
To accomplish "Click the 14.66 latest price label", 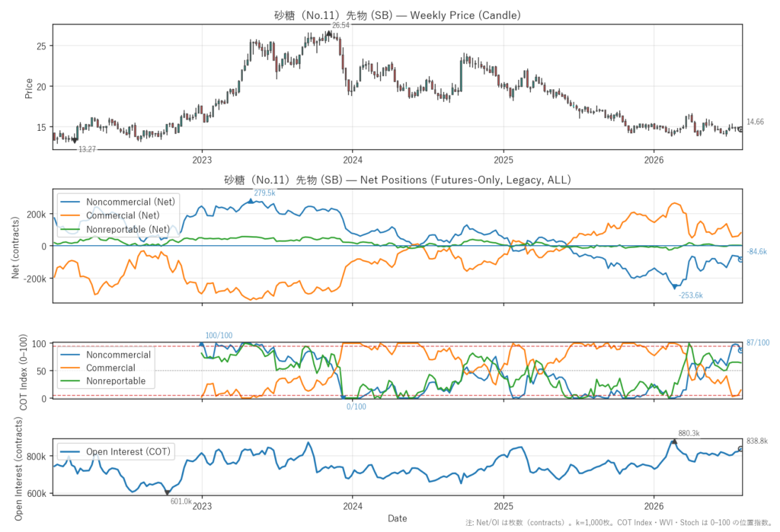I will pos(755,122).
